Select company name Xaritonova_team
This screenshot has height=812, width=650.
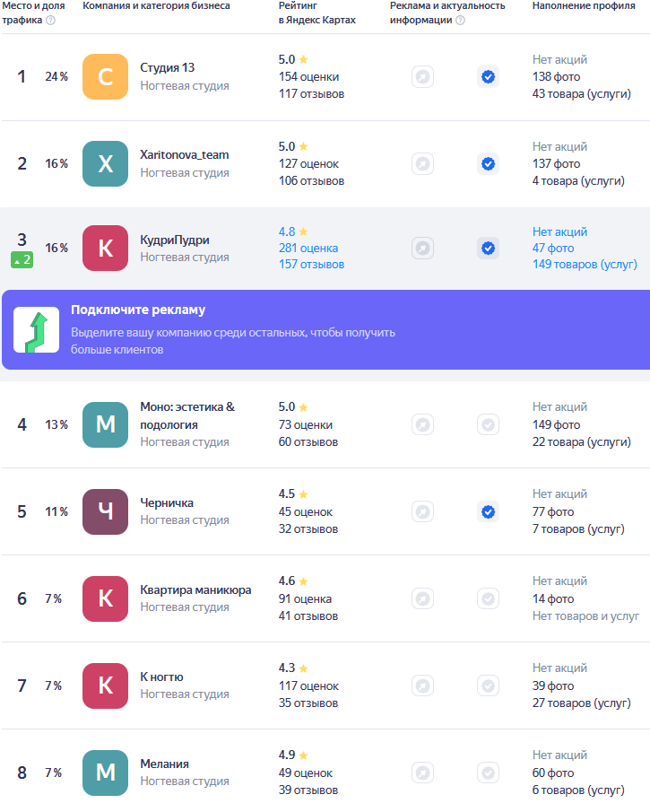[x=184, y=155]
